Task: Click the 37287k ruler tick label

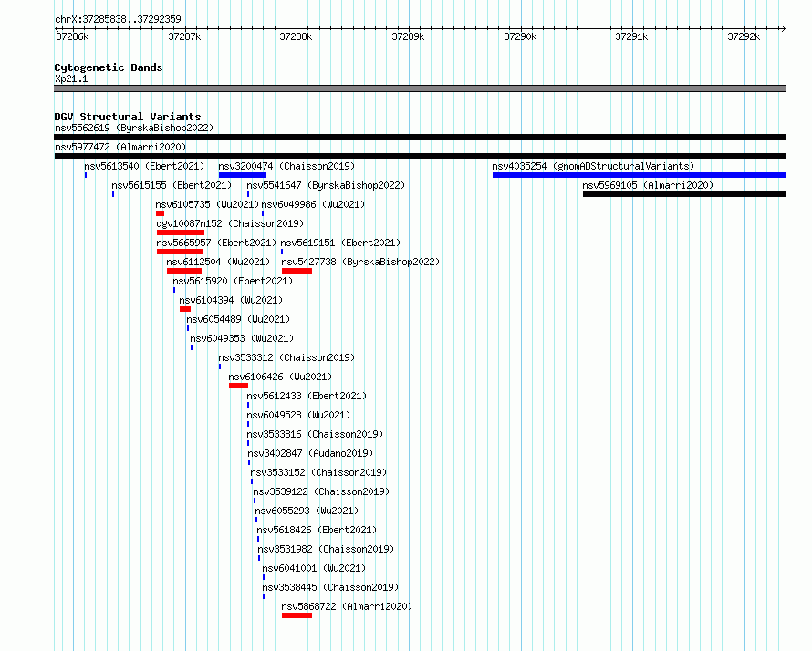Action: tap(184, 36)
